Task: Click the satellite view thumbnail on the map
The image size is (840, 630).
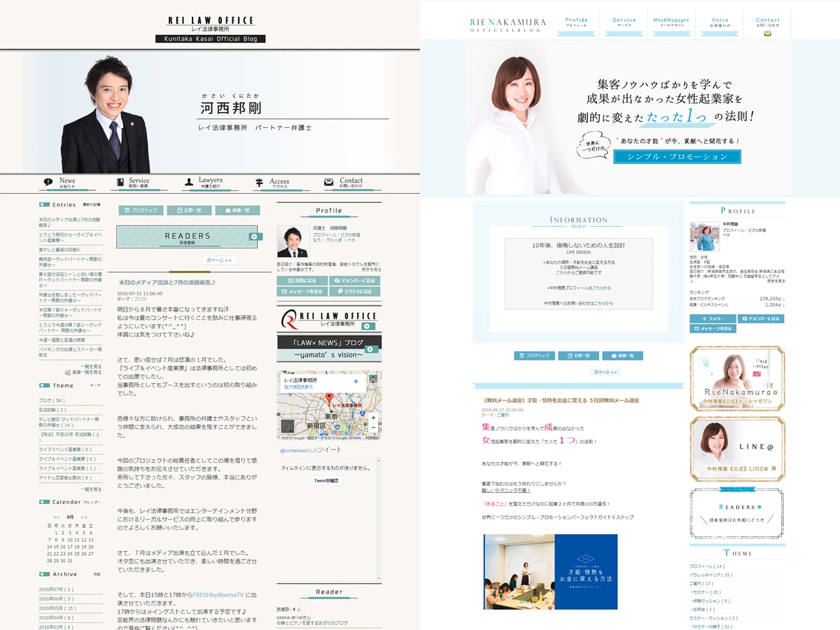Action: point(288,426)
